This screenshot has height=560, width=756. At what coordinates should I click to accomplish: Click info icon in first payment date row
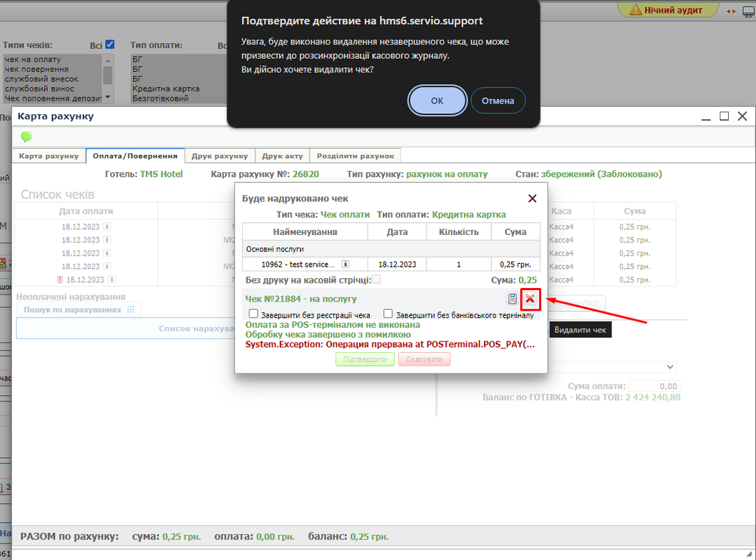(107, 226)
